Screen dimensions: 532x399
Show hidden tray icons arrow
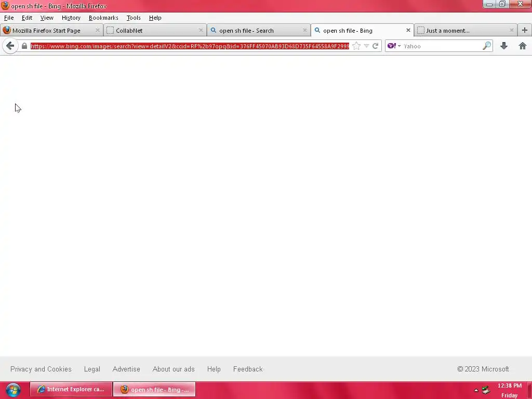476,390
